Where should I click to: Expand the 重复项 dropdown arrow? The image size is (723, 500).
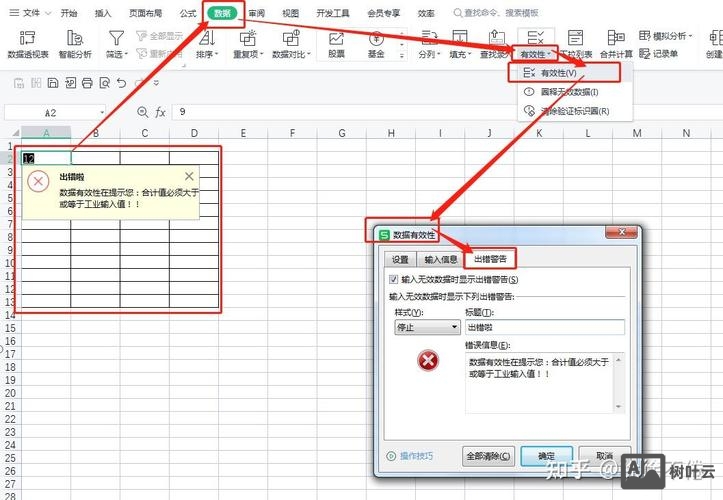[261, 54]
